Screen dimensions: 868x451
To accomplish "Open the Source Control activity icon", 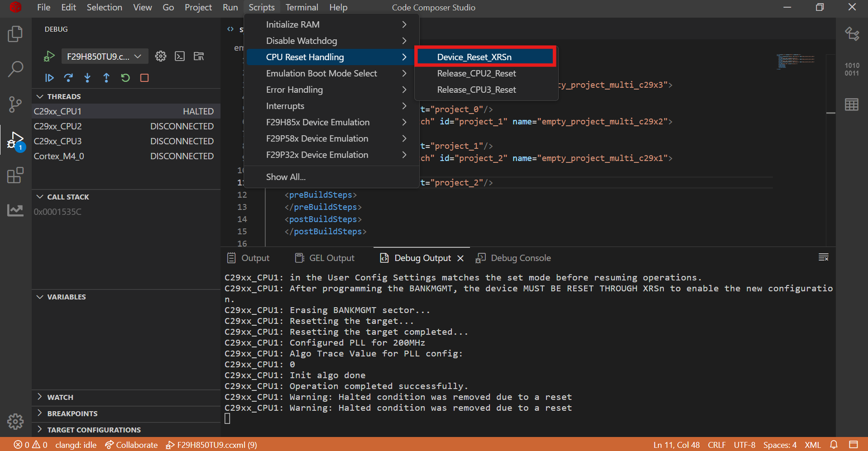I will [x=15, y=104].
